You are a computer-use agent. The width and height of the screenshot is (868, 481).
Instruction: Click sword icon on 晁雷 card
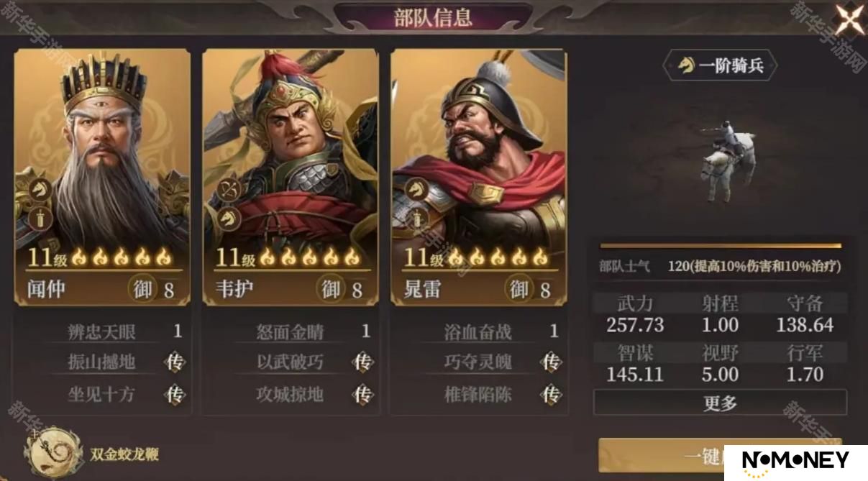click(416, 219)
